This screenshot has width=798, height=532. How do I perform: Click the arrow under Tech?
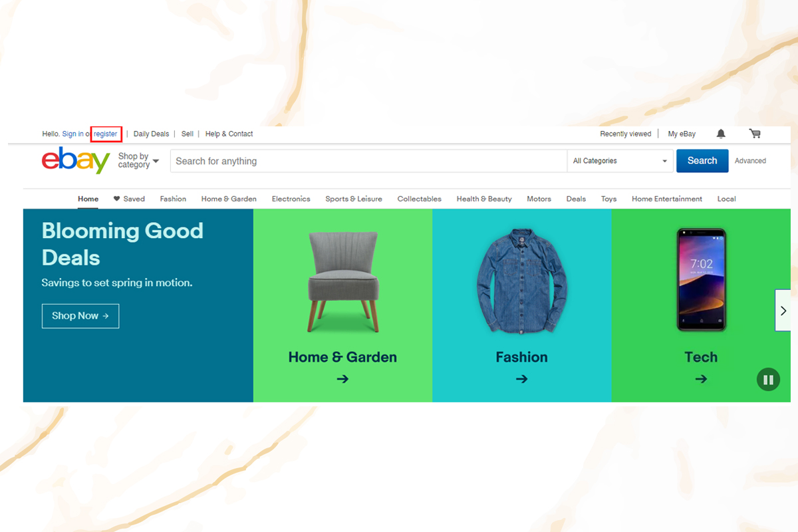701,379
